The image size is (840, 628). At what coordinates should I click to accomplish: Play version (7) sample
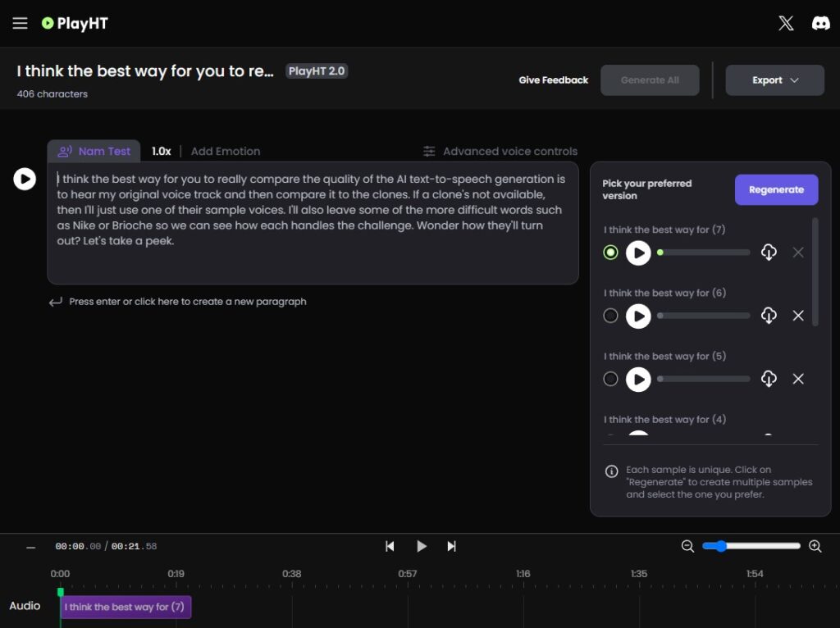(638, 253)
